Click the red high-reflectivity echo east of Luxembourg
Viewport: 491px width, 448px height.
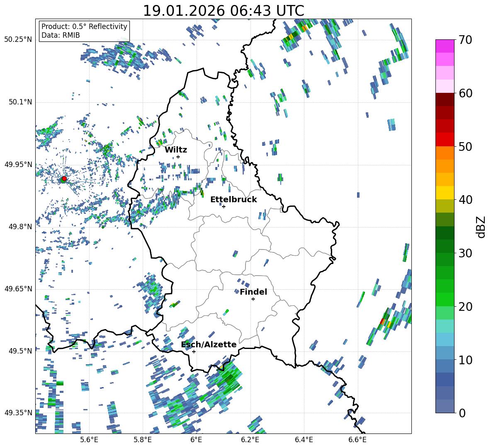click(x=382, y=321)
